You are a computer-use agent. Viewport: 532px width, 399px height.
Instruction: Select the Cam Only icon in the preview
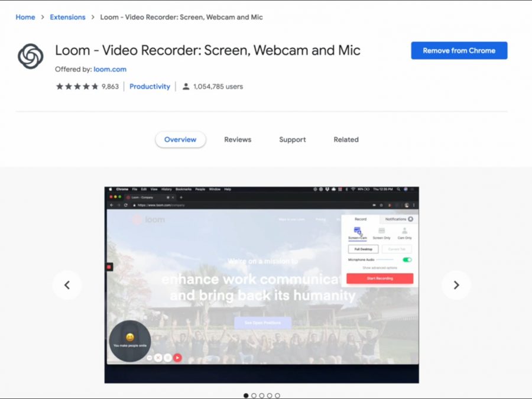tap(404, 231)
